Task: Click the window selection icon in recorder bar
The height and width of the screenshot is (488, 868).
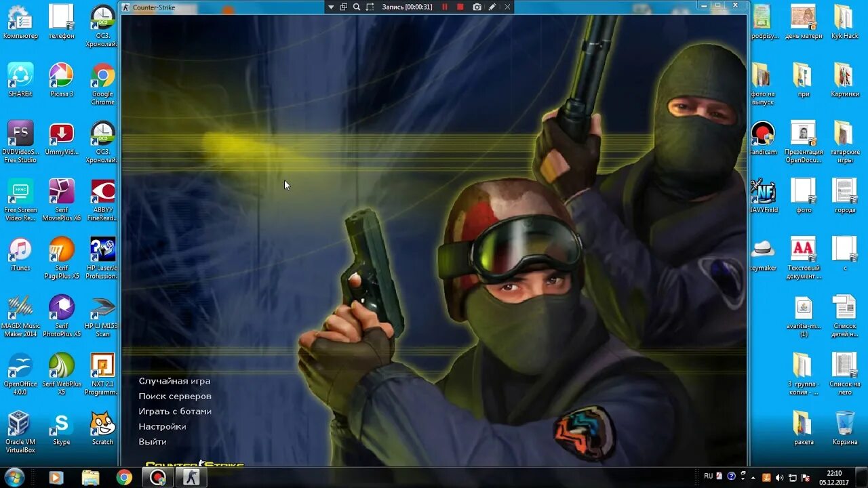Action: pos(344,7)
